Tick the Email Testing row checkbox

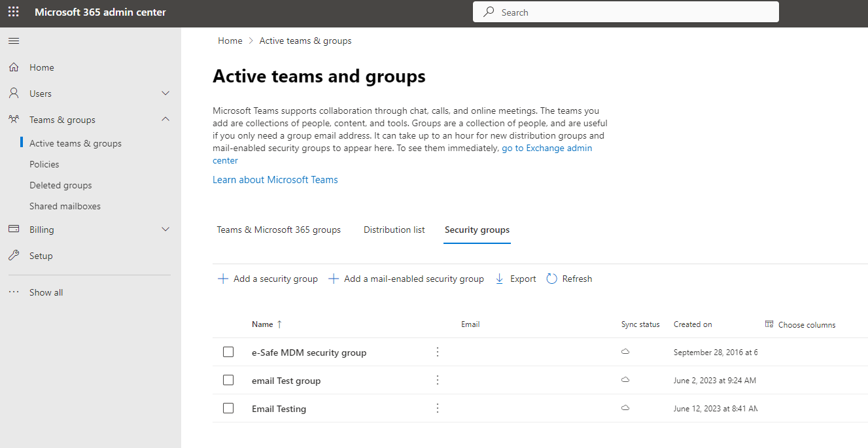pyautogui.click(x=228, y=408)
